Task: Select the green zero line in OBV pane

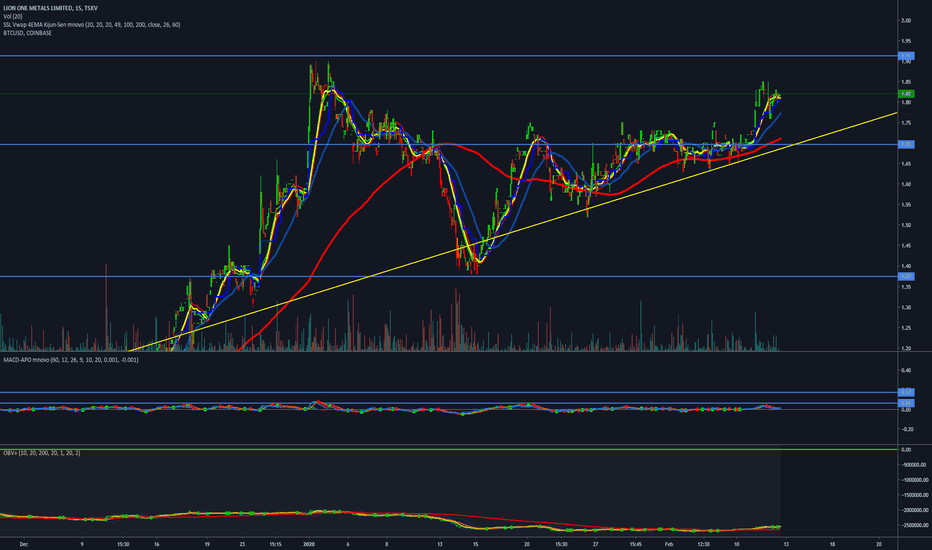Action: tap(449, 450)
